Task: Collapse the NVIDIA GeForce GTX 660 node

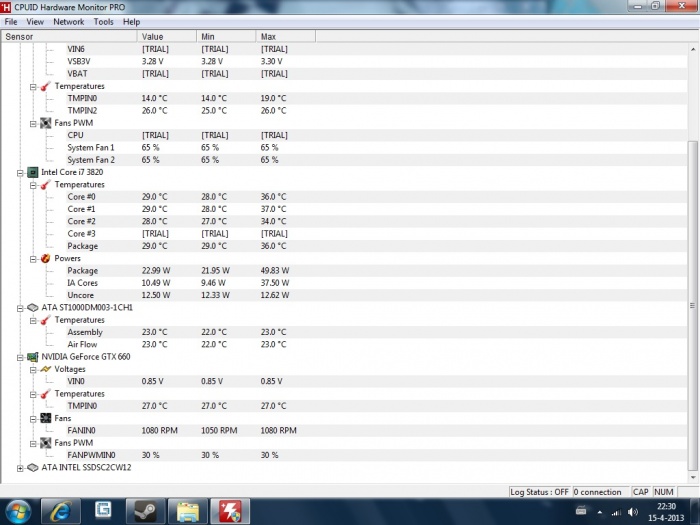Action: [20, 357]
